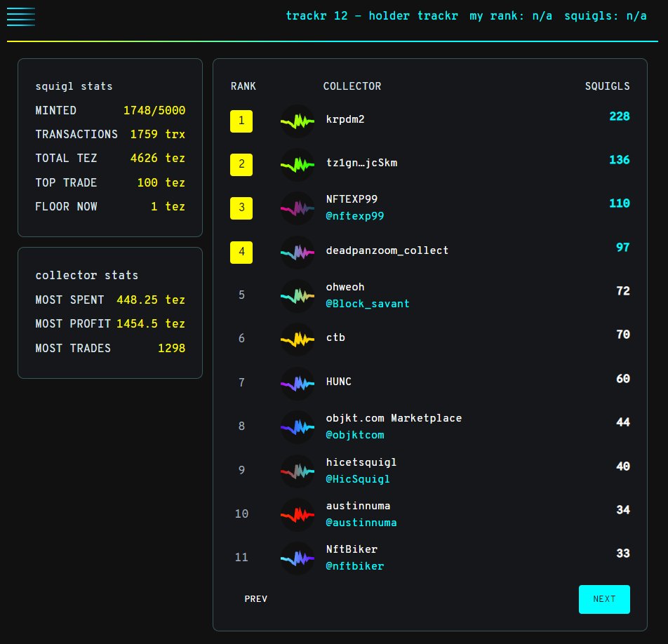This screenshot has height=644, width=668.
Task: Open the @HicSquigl Twitter link
Action: (x=358, y=479)
